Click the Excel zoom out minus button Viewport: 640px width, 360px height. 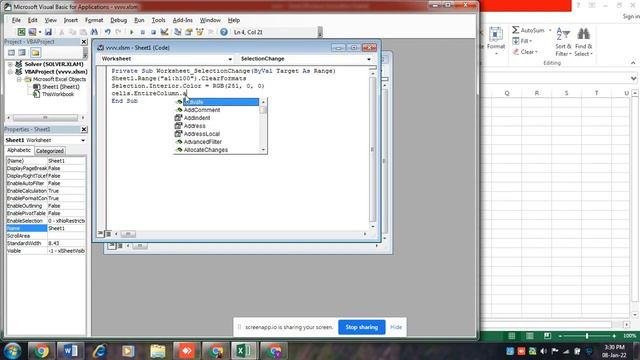pos(560,336)
